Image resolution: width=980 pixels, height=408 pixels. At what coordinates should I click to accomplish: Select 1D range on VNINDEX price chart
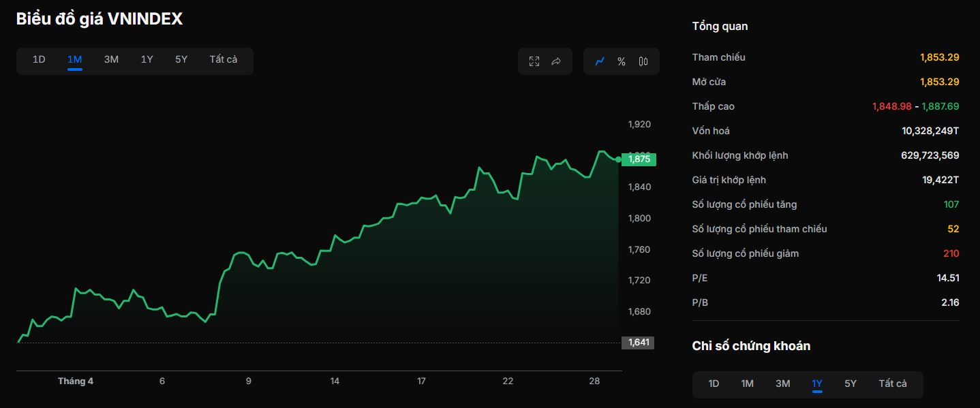coord(39,60)
